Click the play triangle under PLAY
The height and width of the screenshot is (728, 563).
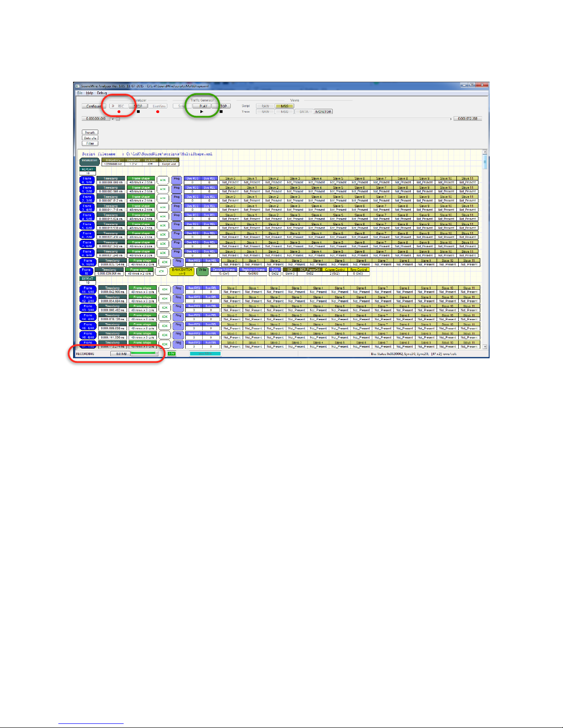pyautogui.click(x=202, y=112)
